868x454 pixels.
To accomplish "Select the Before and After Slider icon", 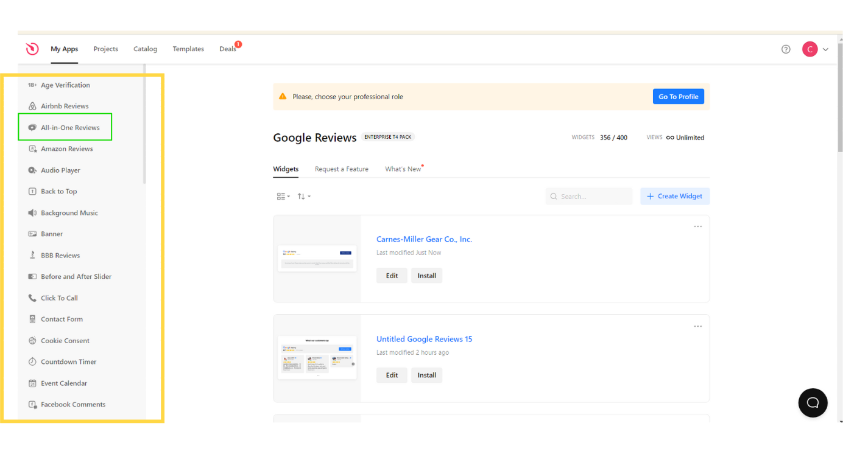I will tap(32, 277).
